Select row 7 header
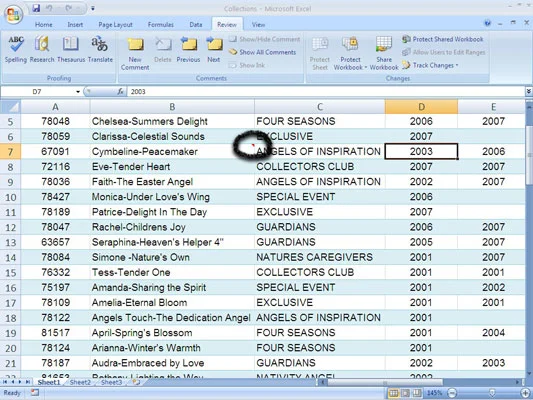Viewport: 533px width, 400px height. click(11, 152)
